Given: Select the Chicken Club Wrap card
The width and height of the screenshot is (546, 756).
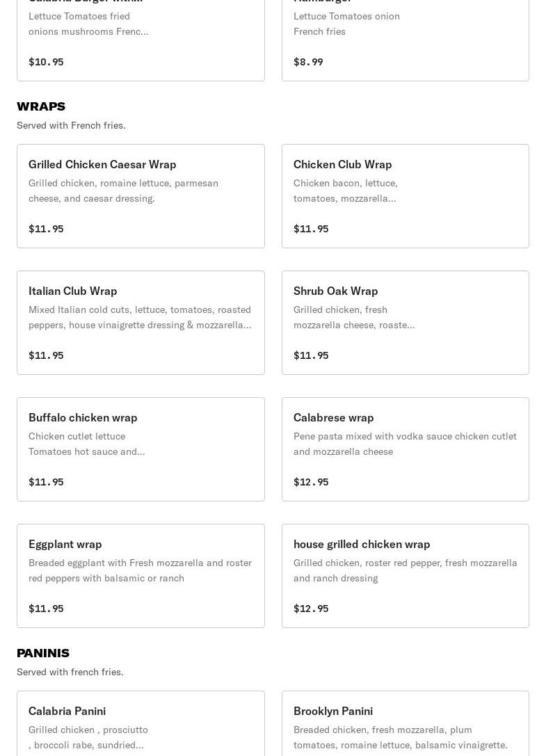Looking at the screenshot, I should tap(405, 196).
